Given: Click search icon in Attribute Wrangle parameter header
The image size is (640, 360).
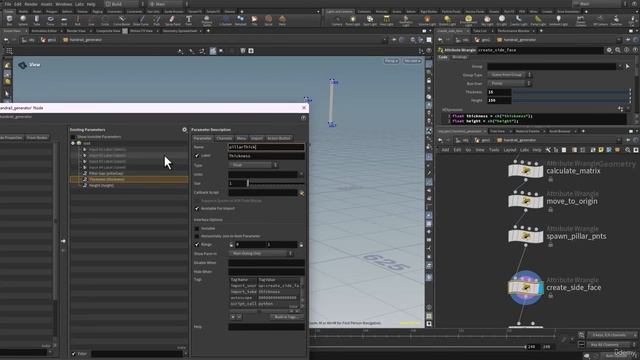Looking at the screenshot, I should [x=618, y=50].
